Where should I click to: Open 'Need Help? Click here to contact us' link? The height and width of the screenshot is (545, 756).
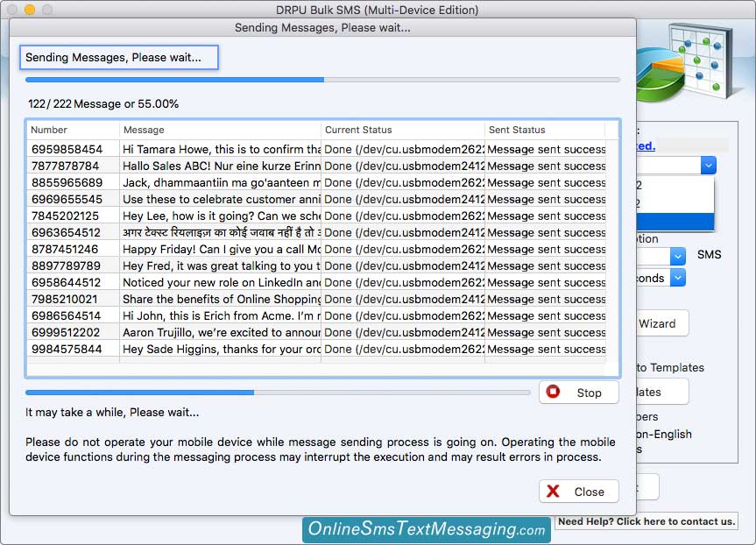(x=646, y=520)
